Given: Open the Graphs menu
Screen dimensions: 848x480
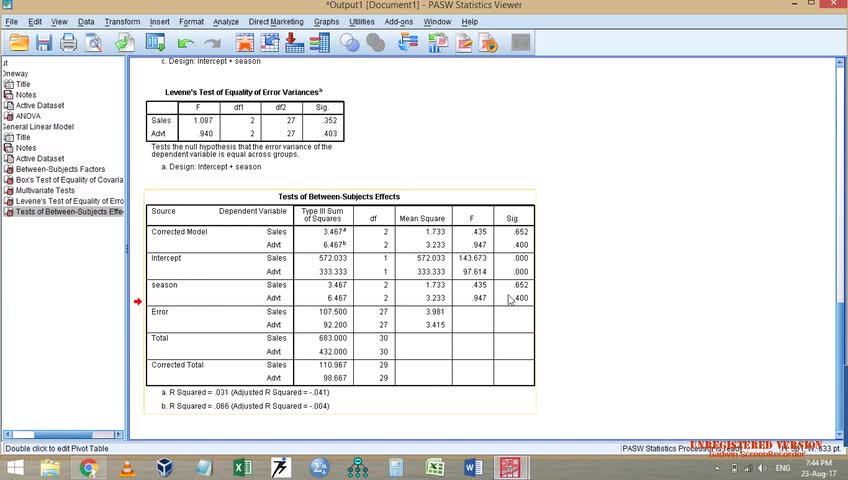Looking at the screenshot, I should pyautogui.click(x=326, y=22).
